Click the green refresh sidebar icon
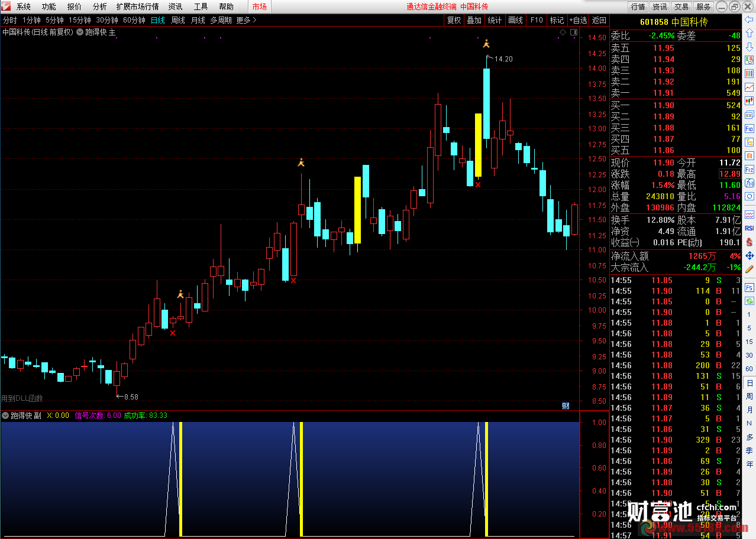Screen dimensions: 756x539 (749, 301)
